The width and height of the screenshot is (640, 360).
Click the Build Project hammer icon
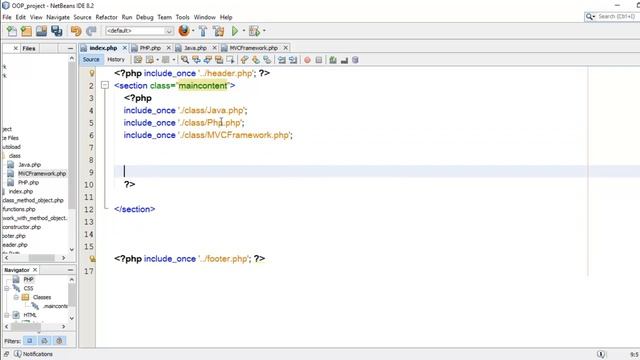203,31
